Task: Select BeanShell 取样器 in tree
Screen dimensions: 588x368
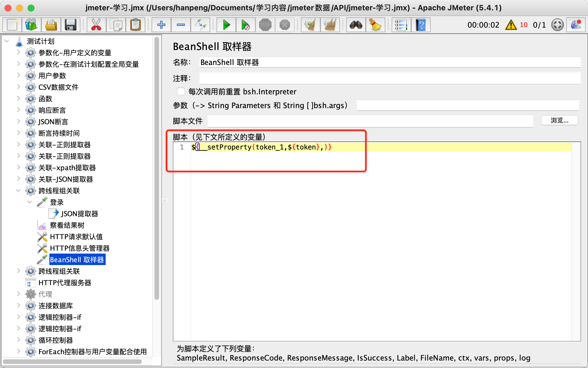Action: pyautogui.click(x=77, y=260)
